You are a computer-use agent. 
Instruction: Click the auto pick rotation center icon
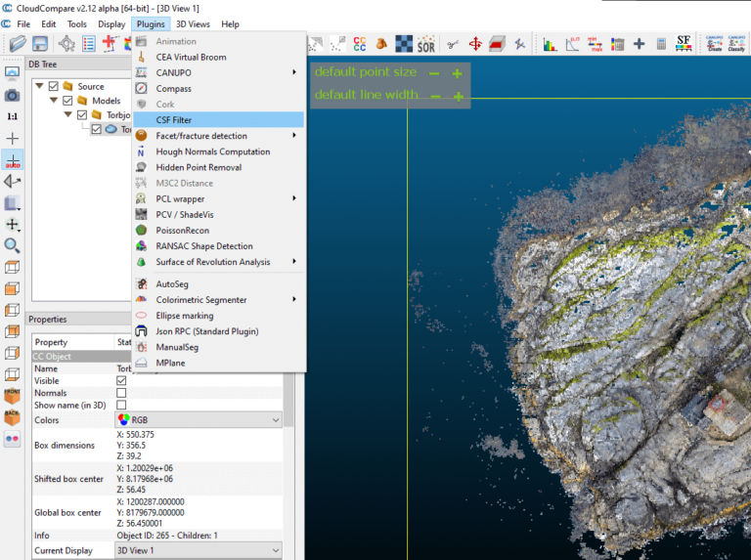[x=13, y=160]
